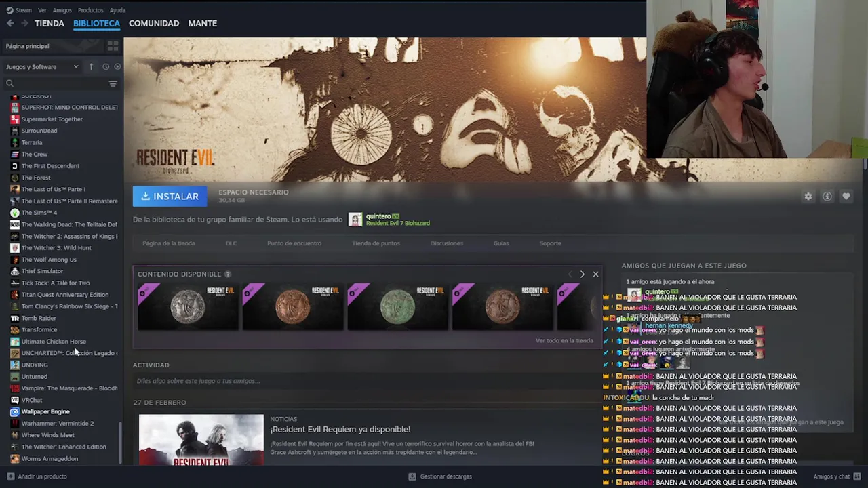Image resolution: width=868 pixels, height=488 pixels.
Task: Click the Steam logo menu icon
Action: pyautogui.click(x=9, y=10)
